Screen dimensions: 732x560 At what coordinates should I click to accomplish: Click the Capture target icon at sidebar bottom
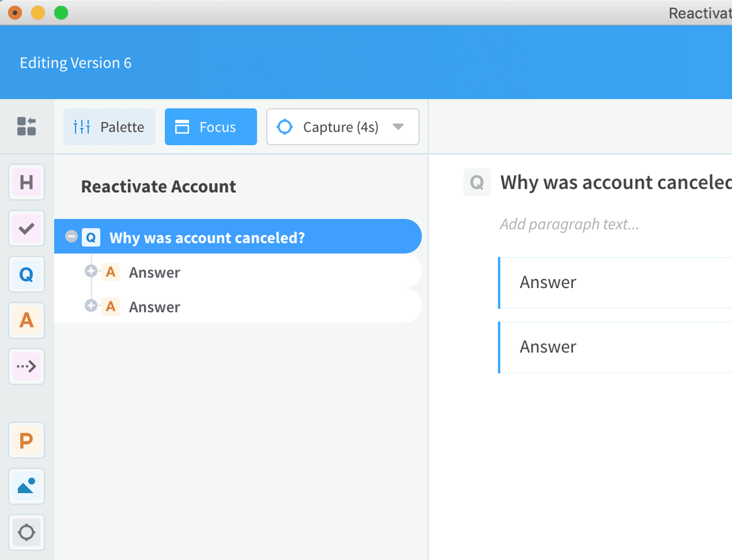pyautogui.click(x=26, y=532)
